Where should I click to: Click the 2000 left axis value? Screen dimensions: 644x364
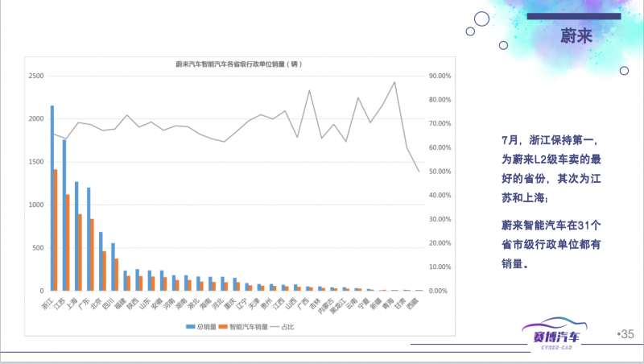[x=36, y=118]
